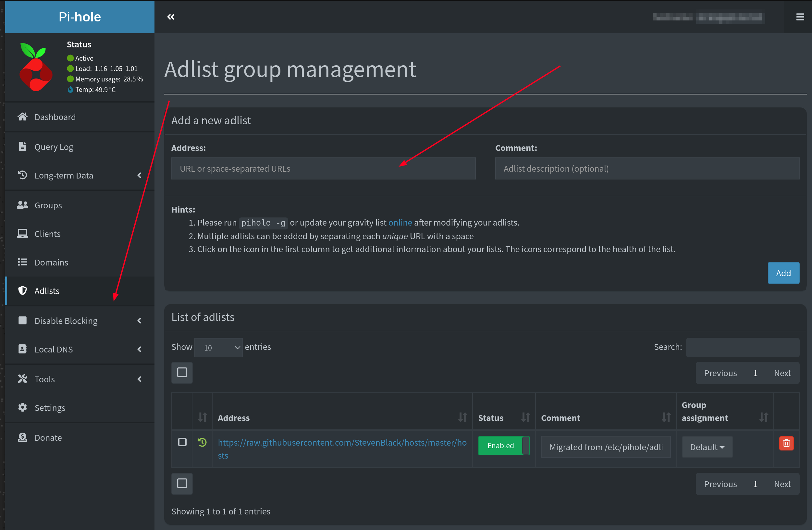This screenshot has height=530, width=812.
Task: Open Query Log from the sidebar
Action: (x=54, y=147)
